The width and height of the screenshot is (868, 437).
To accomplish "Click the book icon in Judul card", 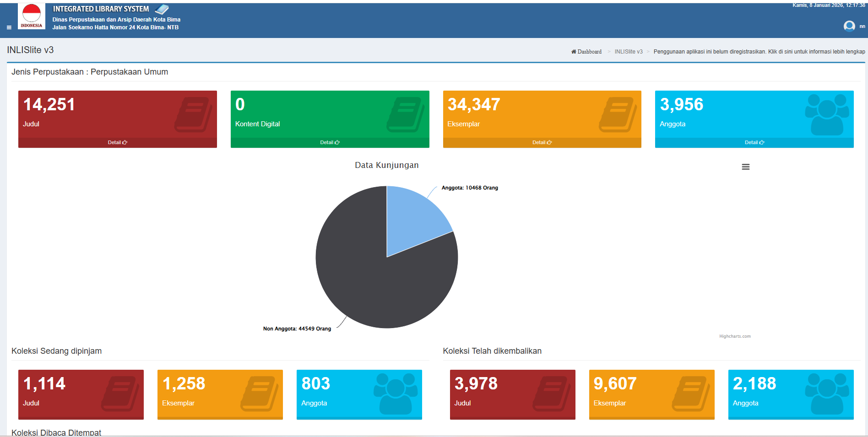I will (193, 114).
